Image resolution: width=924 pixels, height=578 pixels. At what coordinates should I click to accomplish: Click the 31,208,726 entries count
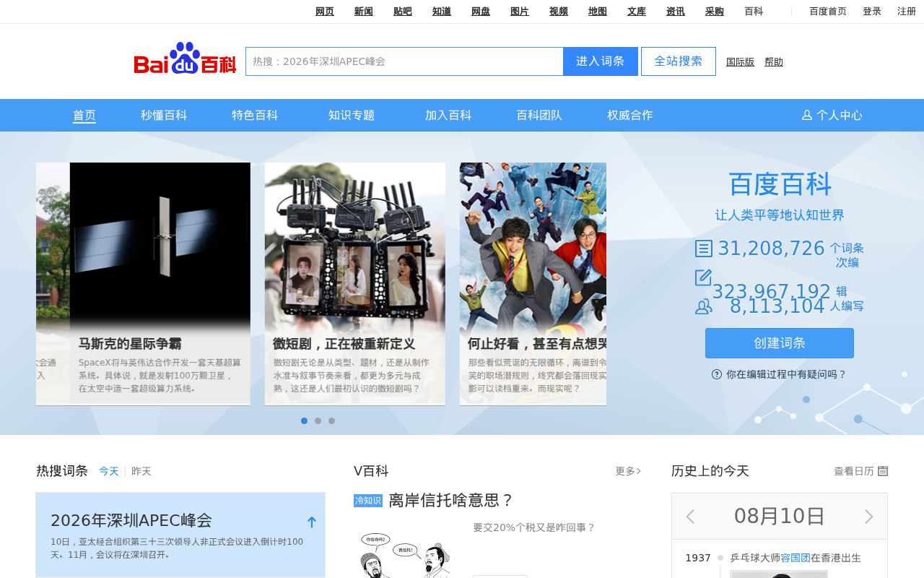[x=771, y=249]
